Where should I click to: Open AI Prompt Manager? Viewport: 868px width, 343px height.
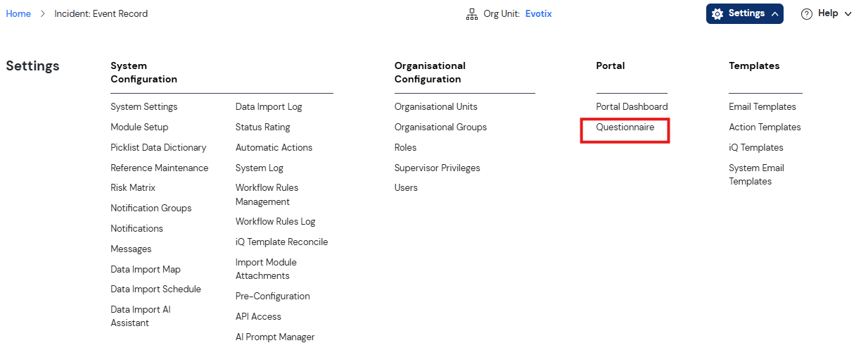pyautogui.click(x=275, y=337)
